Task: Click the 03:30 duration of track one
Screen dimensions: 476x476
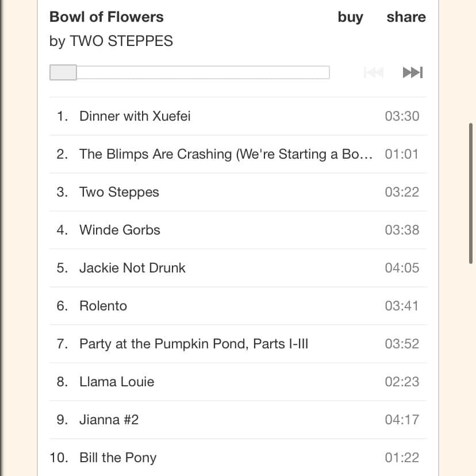Action: coord(402,116)
